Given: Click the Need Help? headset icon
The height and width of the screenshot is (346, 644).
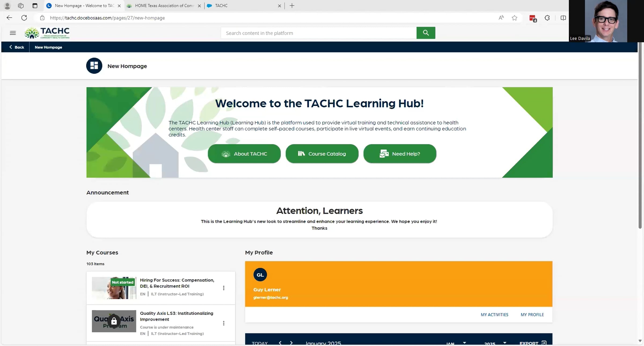Looking at the screenshot, I should [x=384, y=154].
